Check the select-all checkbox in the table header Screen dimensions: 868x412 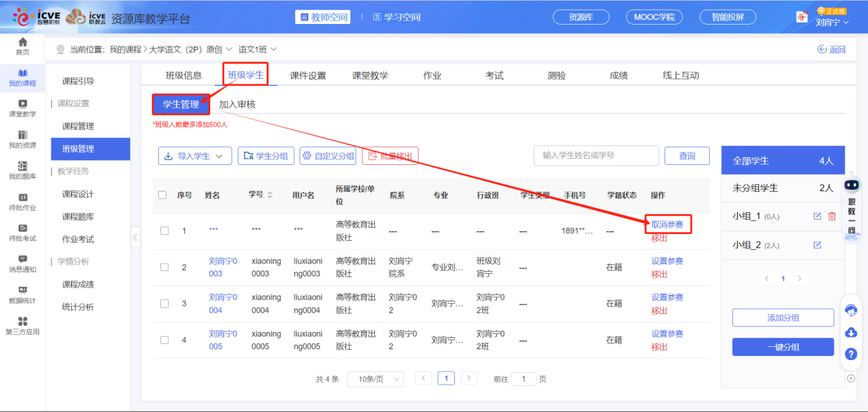[164, 195]
